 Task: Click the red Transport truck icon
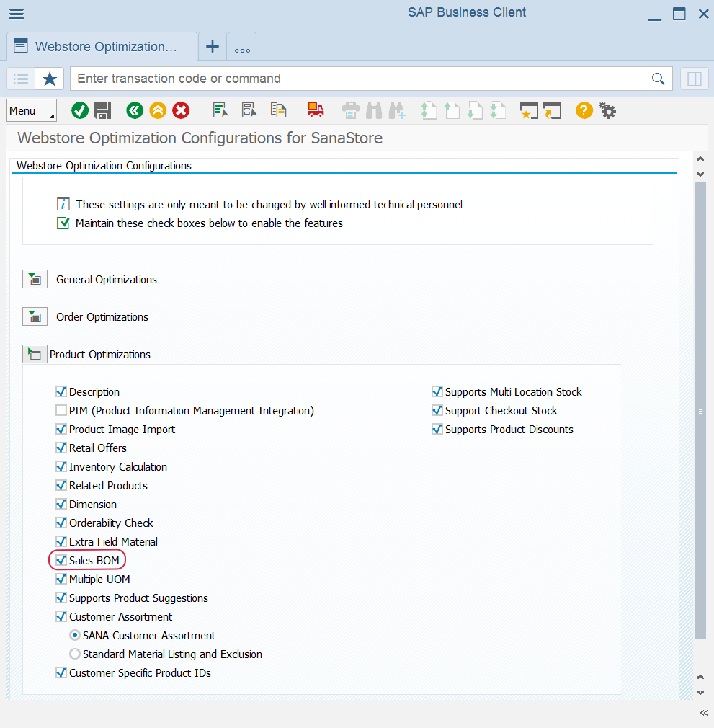pos(316,110)
